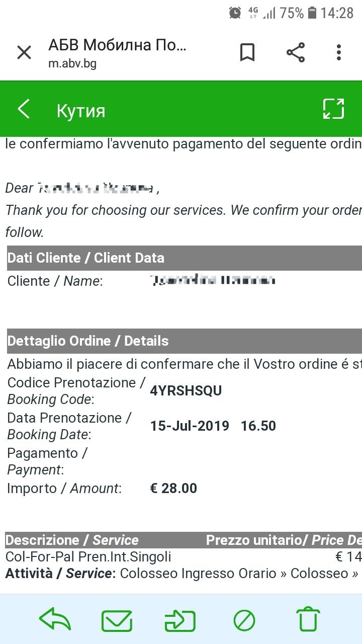Go back using the green header arrow

point(24,109)
